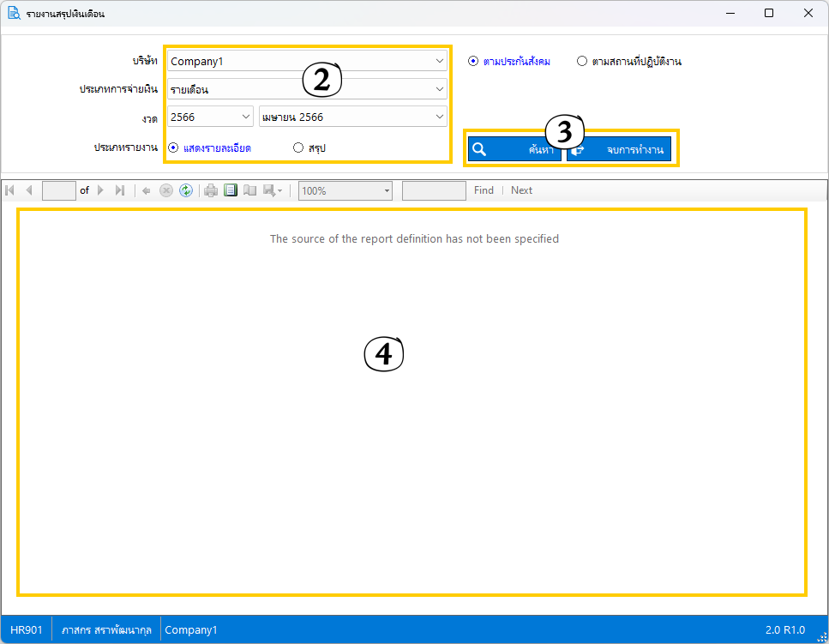Select the ตามประกันสังคม radio option
Screen dimensions: 829x644
[x=473, y=61]
